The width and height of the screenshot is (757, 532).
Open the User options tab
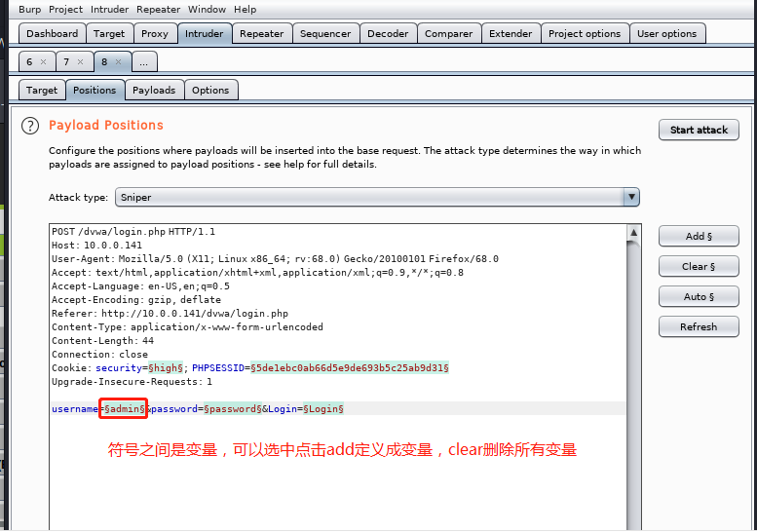[666, 33]
